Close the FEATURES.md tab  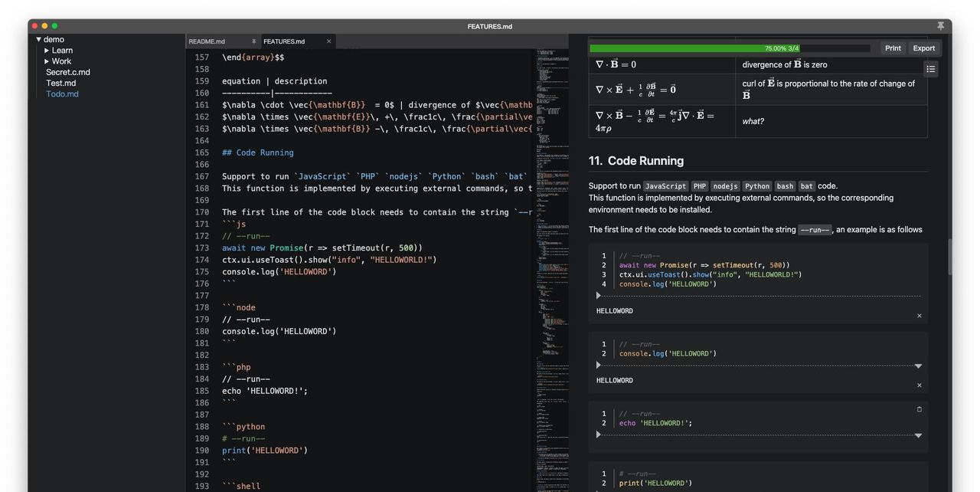coord(329,41)
